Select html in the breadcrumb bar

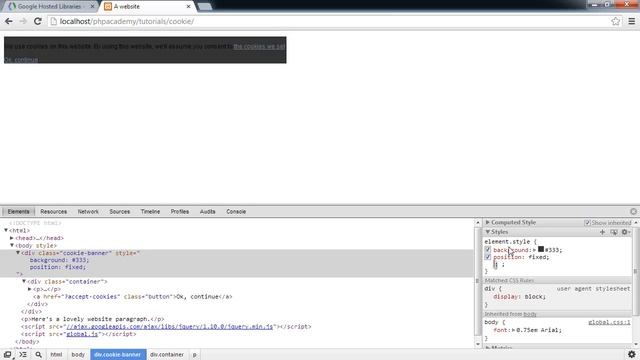[56, 355]
